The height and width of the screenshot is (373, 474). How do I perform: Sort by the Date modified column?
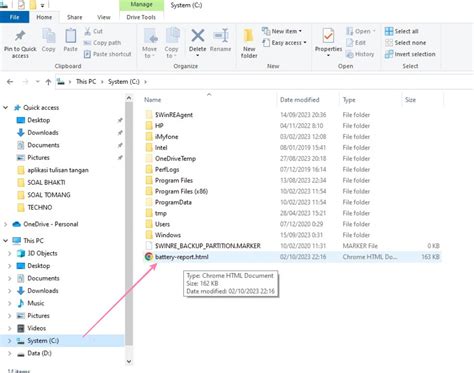pyautogui.click(x=299, y=100)
